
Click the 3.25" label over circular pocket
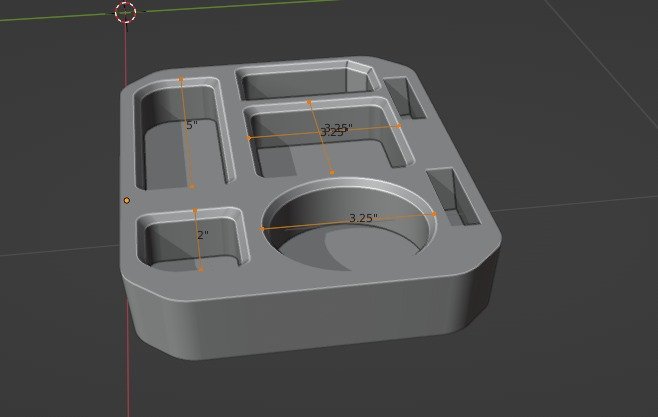(363, 218)
